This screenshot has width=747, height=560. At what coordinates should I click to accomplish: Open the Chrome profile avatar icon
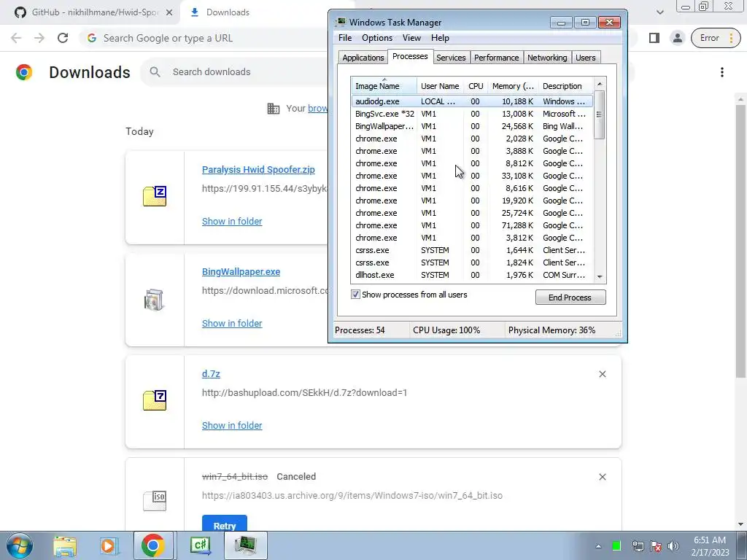(677, 38)
